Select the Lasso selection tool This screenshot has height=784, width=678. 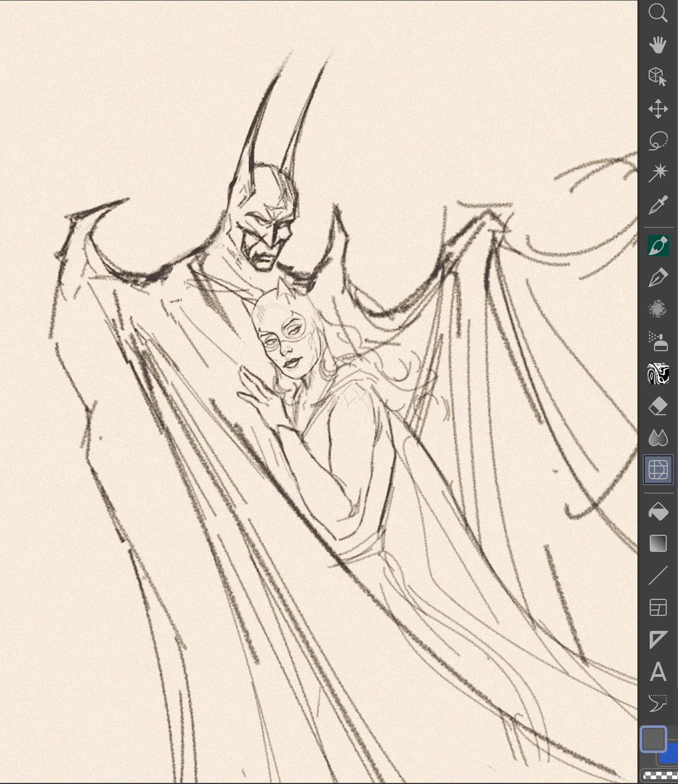(x=658, y=141)
